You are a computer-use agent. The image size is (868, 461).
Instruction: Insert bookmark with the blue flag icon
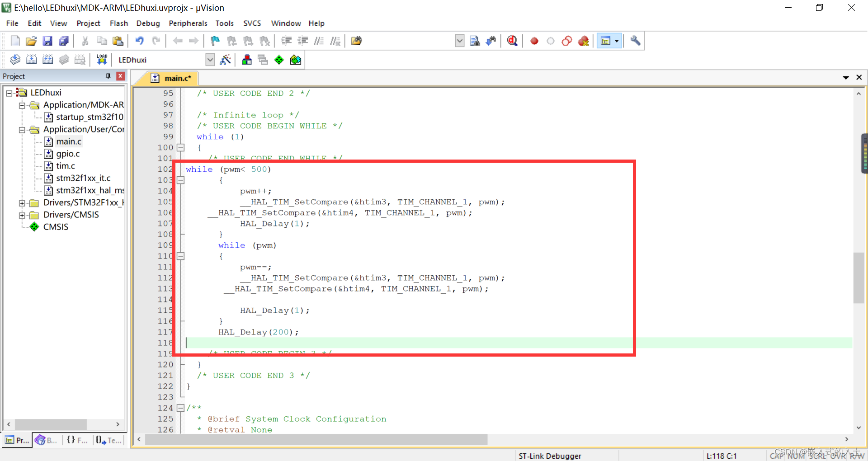[x=215, y=41]
